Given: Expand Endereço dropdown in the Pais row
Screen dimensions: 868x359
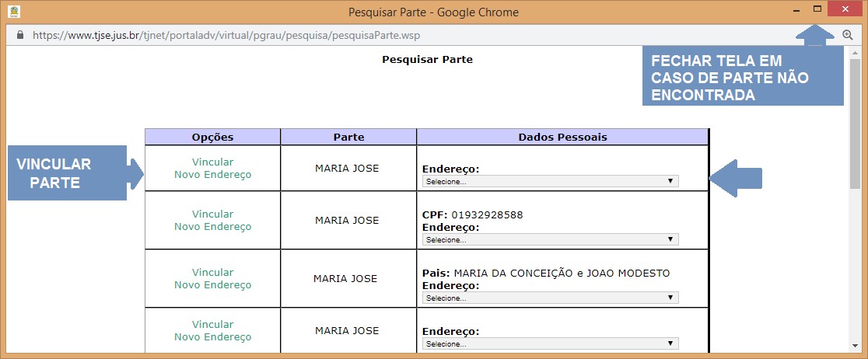Looking at the screenshot, I should pos(550,298).
